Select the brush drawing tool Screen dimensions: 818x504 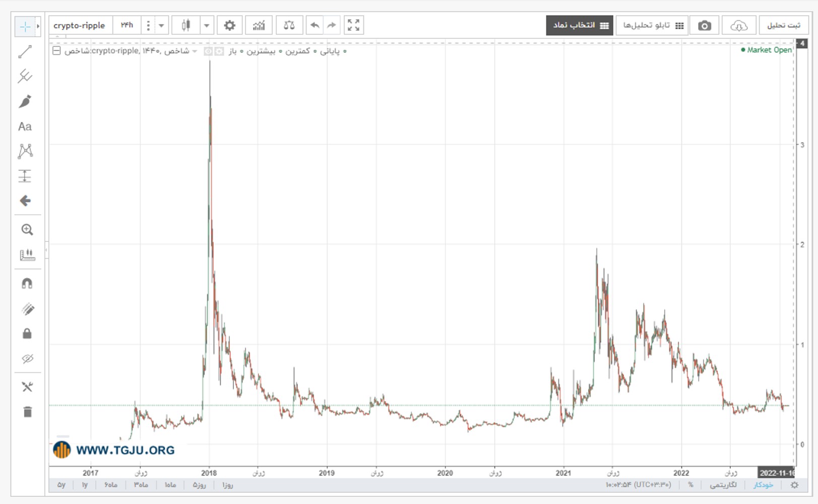point(25,101)
